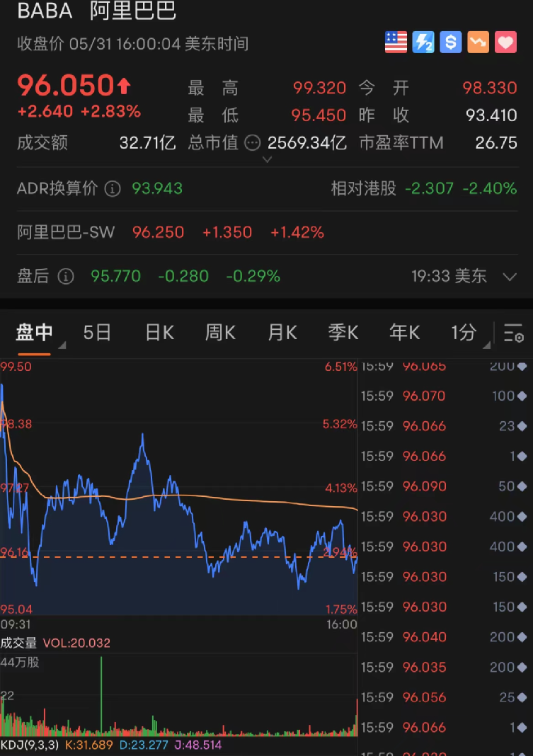Tap the 今开 value 98.330
The height and width of the screenshot is (756, 533).
[490, 88]
